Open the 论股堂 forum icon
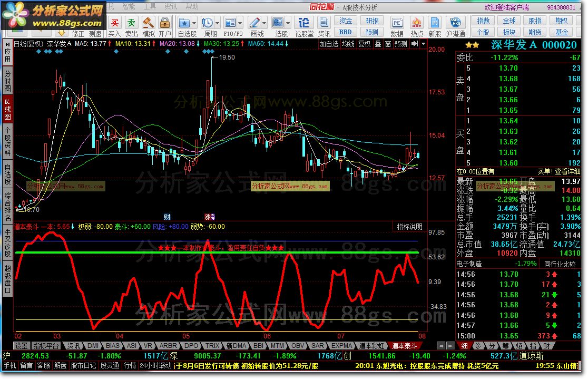This screenshot has width=588, height=379. 304,23
